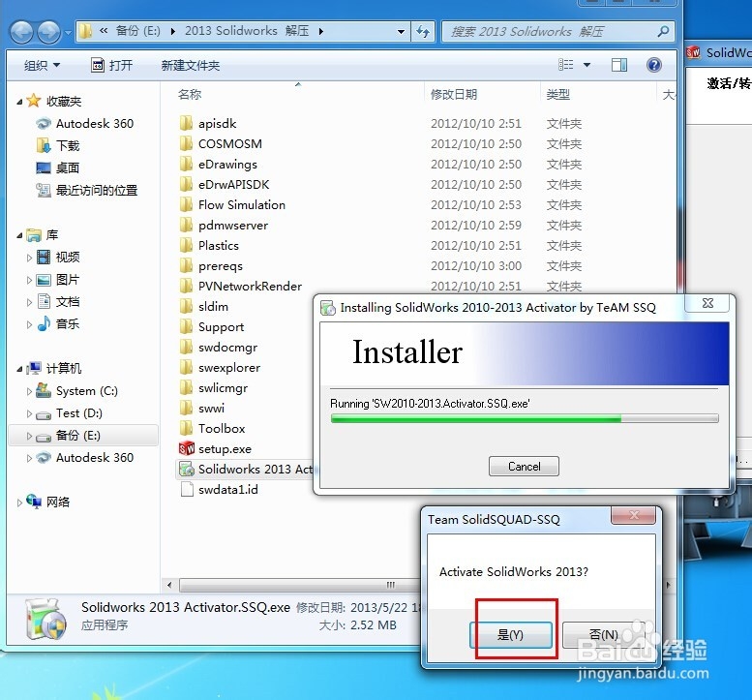Open the address bar history dropdown
Screen dimensions: 752x700
(401, 32)
